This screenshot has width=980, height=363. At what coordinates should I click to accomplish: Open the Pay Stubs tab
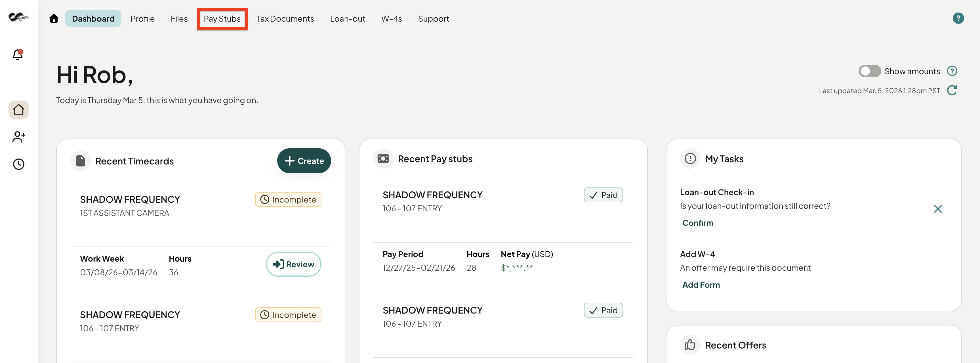222,18
